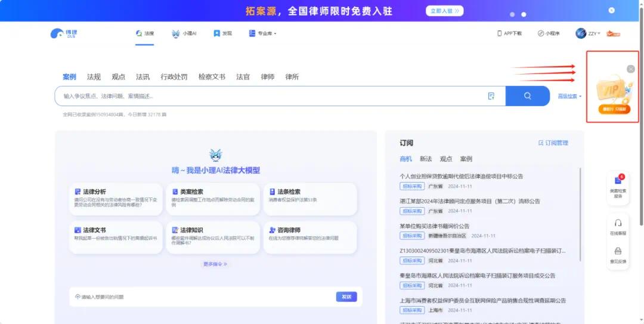Open the 法律分析 card
644x324 pixels.
point(116,199)
